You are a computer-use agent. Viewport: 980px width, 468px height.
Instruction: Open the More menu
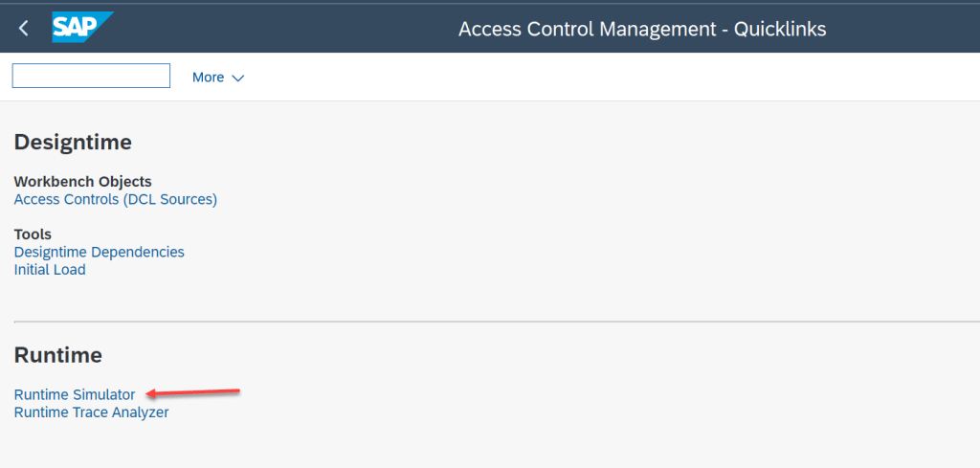[208, 78]
